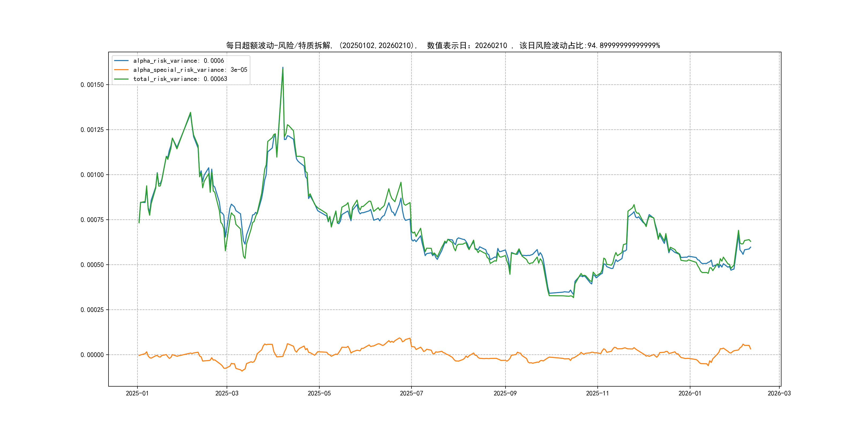Click the chart title text at top
This screenshot has width=868, height=434.
(x=443, y=46)
